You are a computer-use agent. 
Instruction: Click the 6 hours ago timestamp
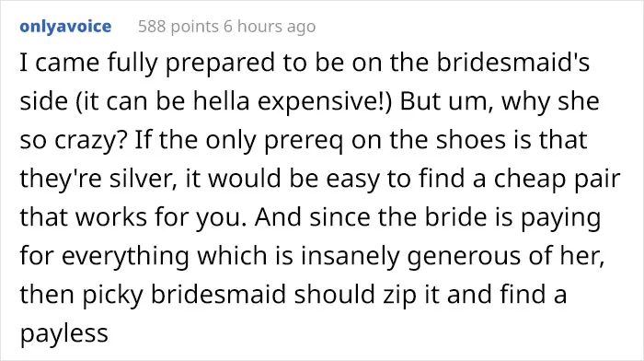[x=270, y=27]
